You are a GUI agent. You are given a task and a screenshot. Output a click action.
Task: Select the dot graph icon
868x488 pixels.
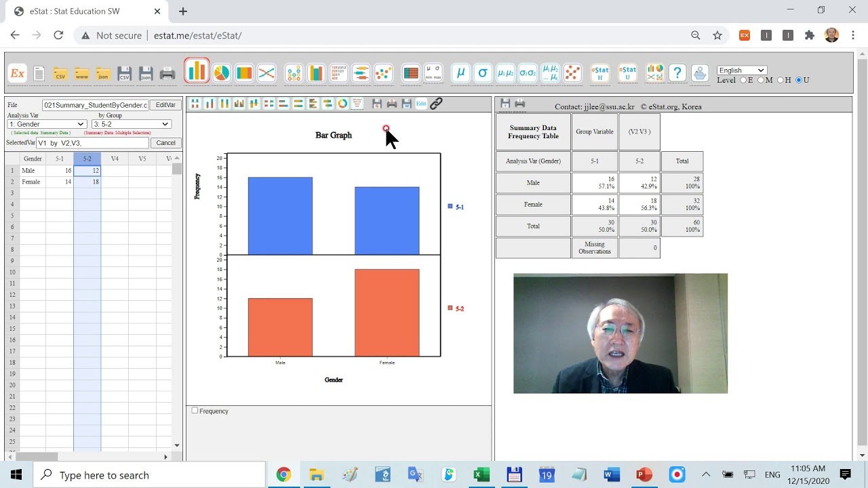coord(294,73)
